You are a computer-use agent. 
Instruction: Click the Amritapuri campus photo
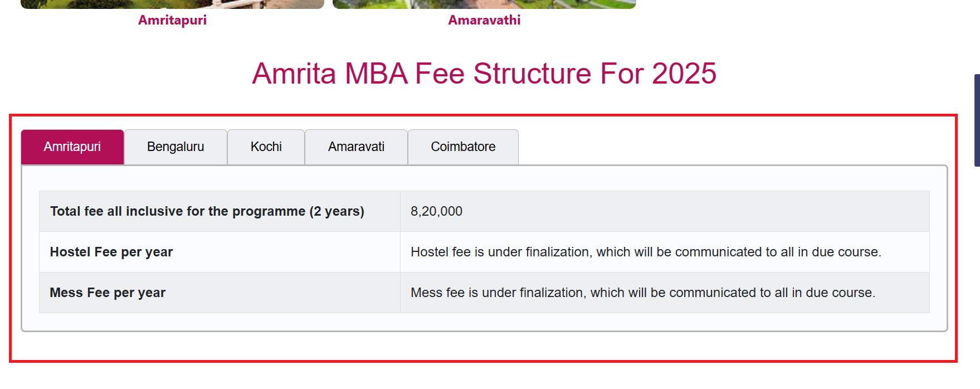[173, 3]
